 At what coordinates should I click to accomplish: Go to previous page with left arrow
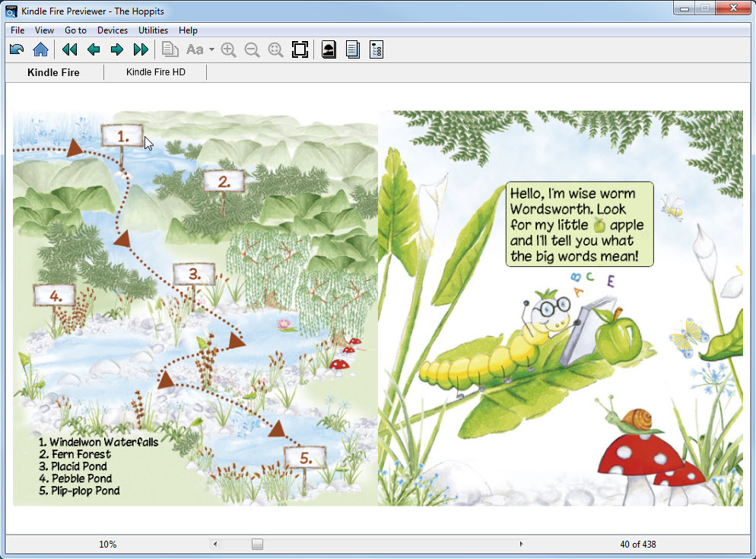pyautogui.click(x=94, y=50)
